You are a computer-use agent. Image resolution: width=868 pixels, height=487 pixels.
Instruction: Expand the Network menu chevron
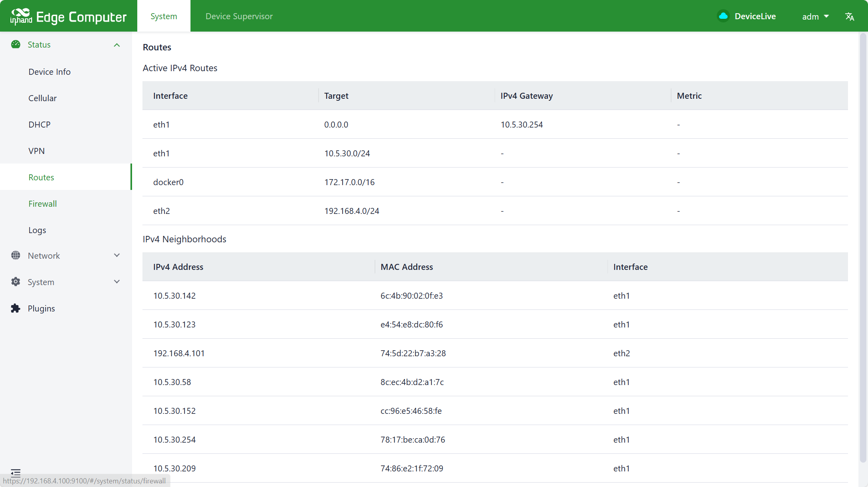[117, 255]
